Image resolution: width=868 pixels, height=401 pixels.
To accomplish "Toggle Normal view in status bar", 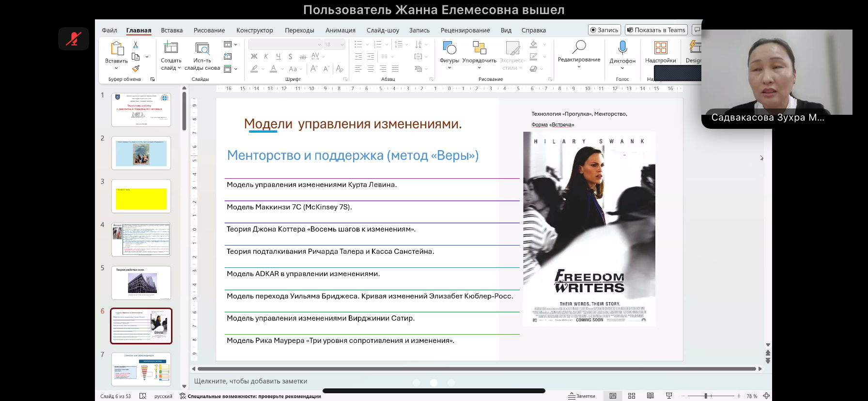I will (613, 396).
